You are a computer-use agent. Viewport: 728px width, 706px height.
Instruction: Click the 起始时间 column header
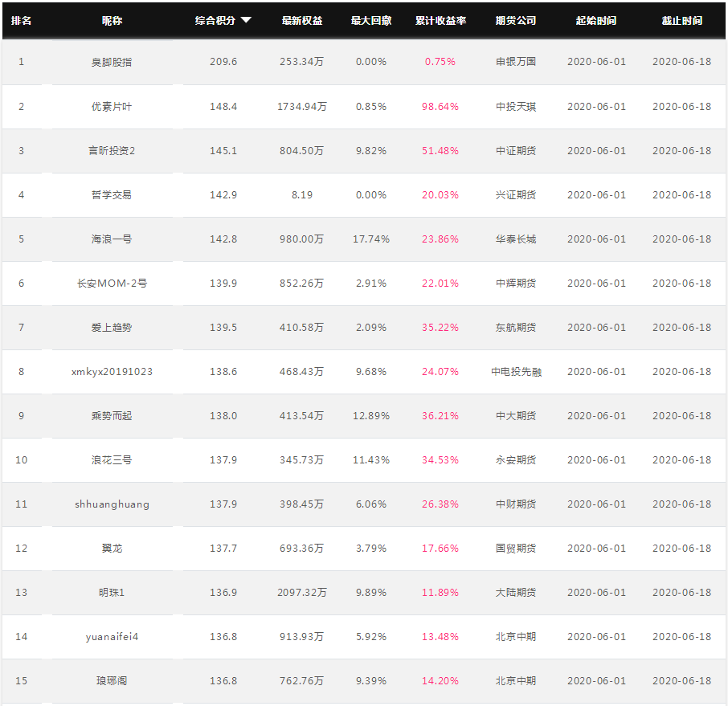coord(596,20)
